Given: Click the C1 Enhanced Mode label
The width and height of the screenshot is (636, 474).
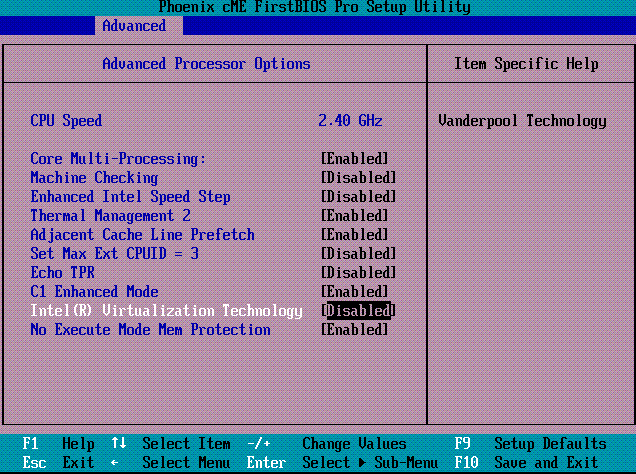Looking at the screenshot, I should point(94,292).
